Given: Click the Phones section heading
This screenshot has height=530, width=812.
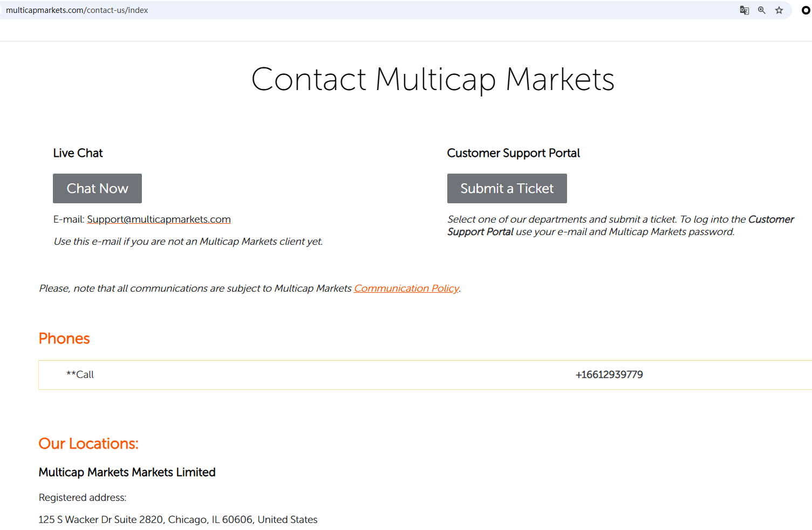Looking at the screenshot, I should click(64, 339).
